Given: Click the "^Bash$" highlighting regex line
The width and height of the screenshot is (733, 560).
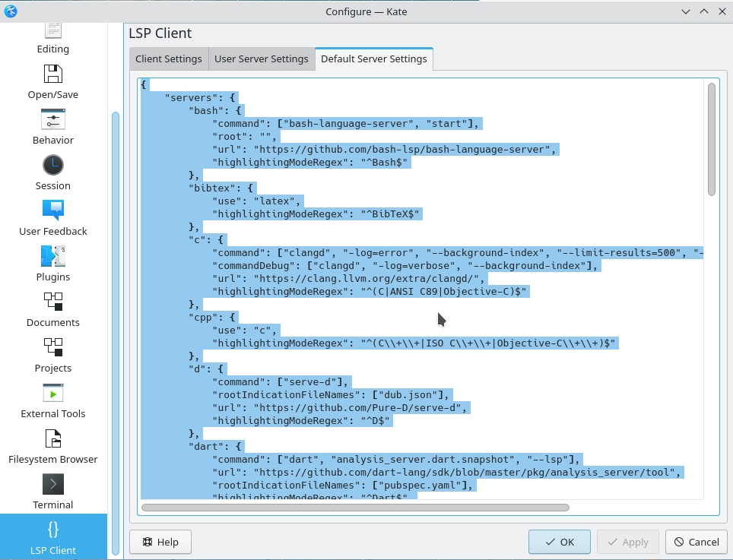Looking at the screenshot, I should click(310, 163).
